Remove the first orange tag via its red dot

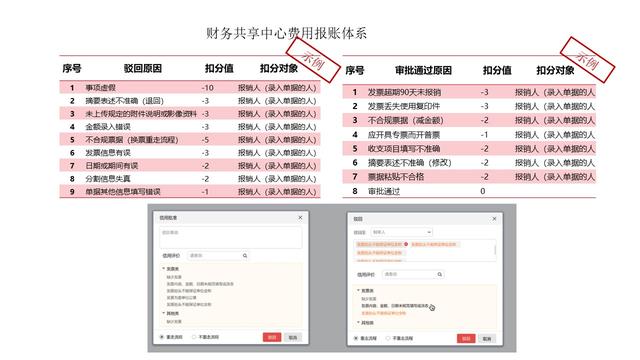(x=406, y=244)
